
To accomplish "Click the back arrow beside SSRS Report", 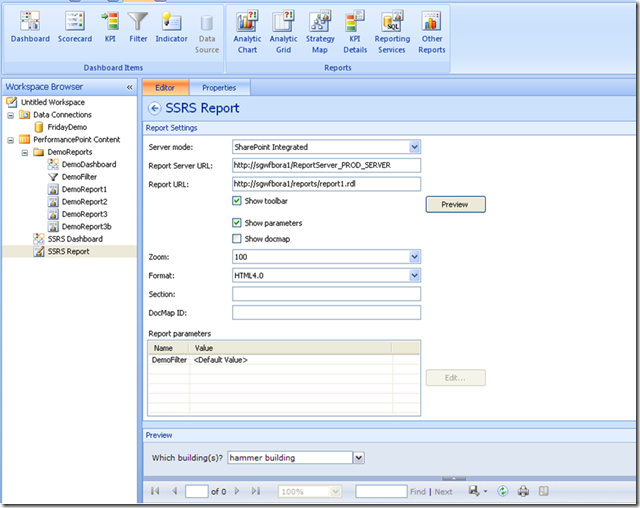I will (154, 108).
